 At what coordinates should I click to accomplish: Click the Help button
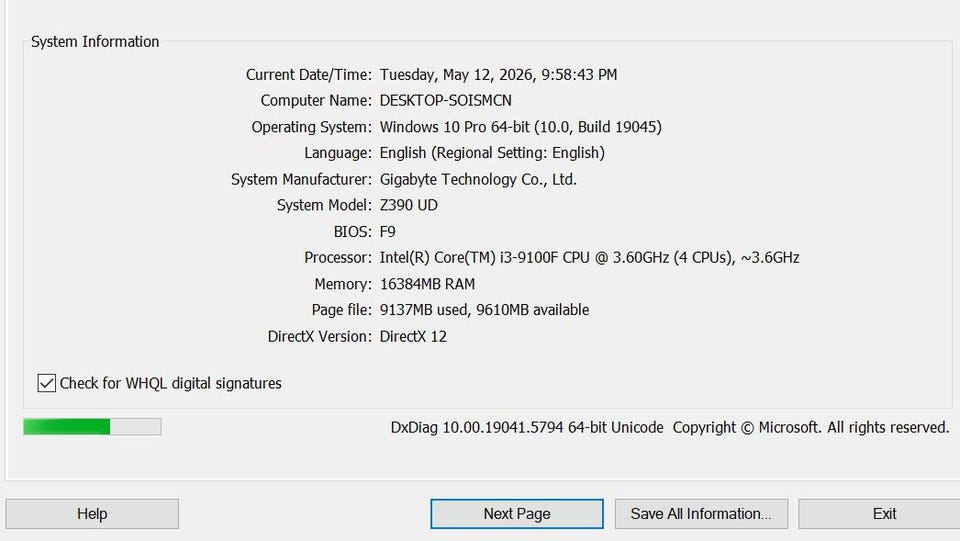click(92, 513)
